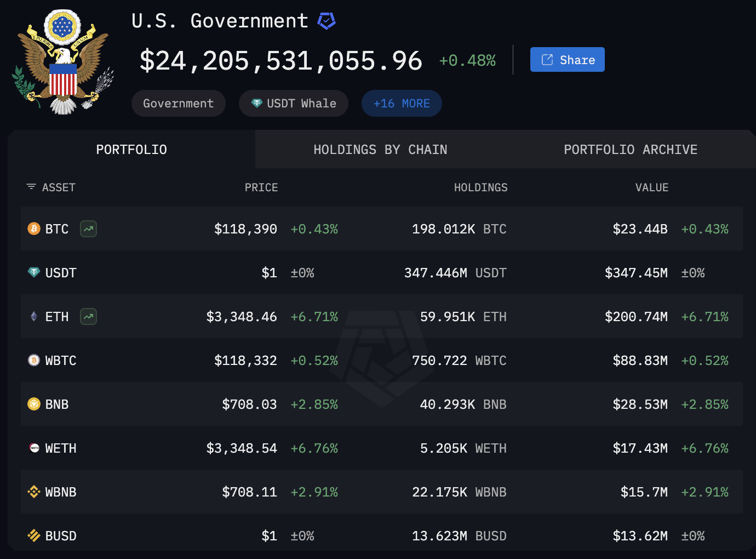The height and width of the screenshot is (559, 756).
Task: Click the WBNB coin icon
Action: click(x=34, y=492)
